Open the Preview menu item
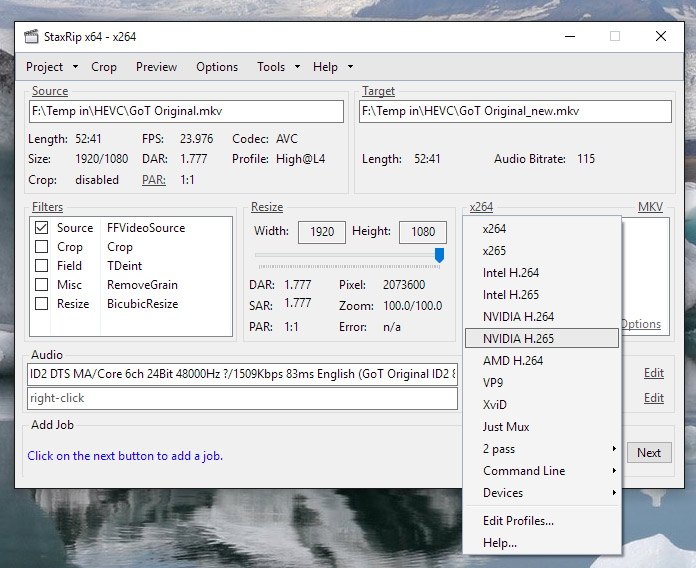The image size is (696, 568). (156, 67)
